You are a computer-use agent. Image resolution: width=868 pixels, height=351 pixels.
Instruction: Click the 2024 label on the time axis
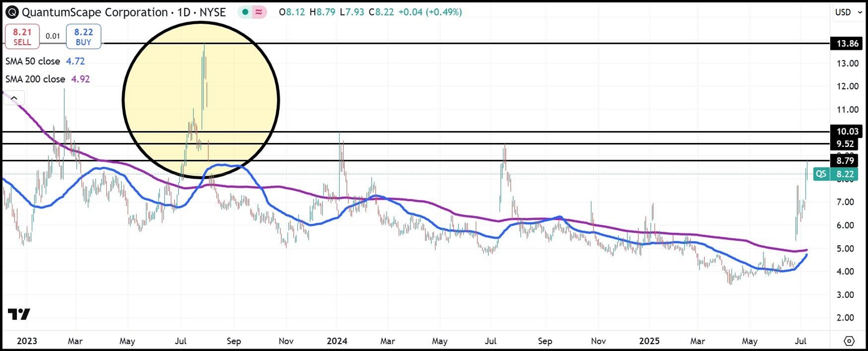(337, 341)
